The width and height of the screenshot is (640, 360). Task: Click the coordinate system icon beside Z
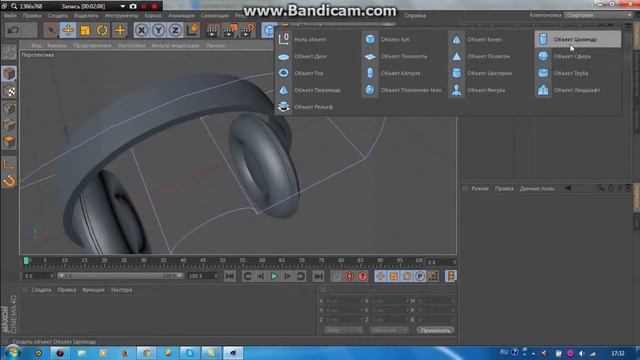192,30
